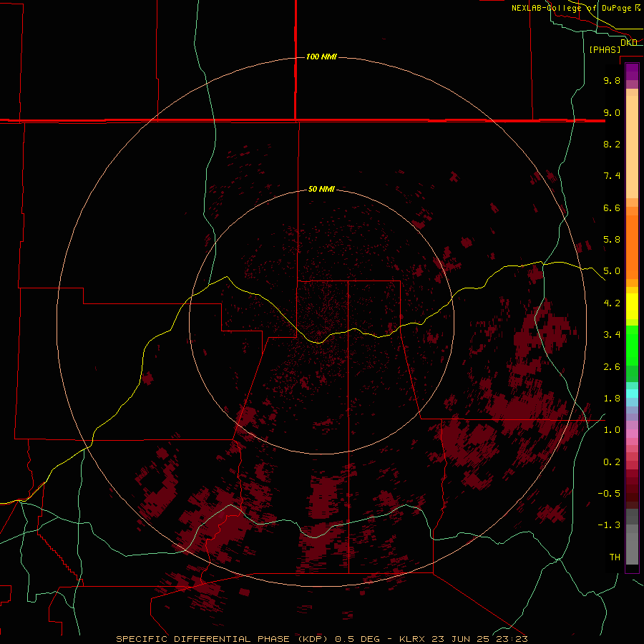The height and width of the screenshot is (644, 644).
Task: Click the 1.8 legend value
Action: tap(612, 399)
